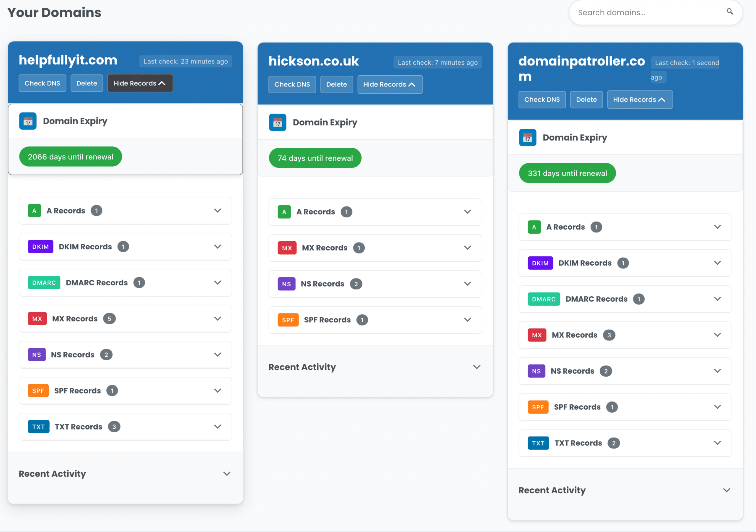This screenshot has height=532, width=756.
Task: Click the A badge under domainpatroller.com
Action: pos(534,227)
